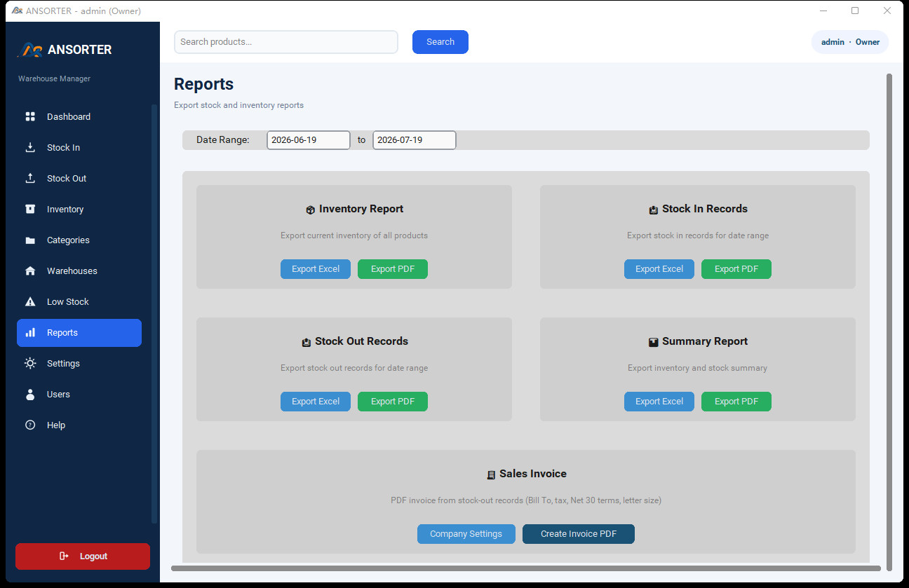Click the Warehouses house icon
This screenshot has height=588, width=909.
pos(30,271)
